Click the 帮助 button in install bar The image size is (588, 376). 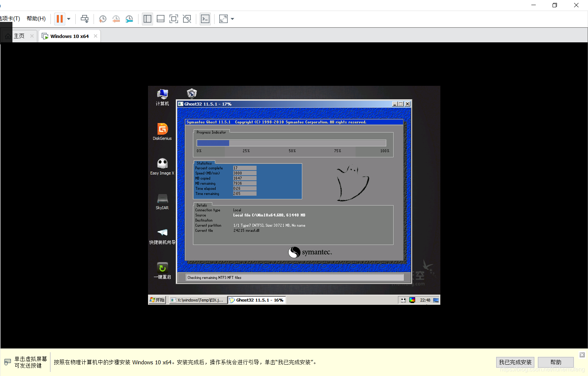556,362
